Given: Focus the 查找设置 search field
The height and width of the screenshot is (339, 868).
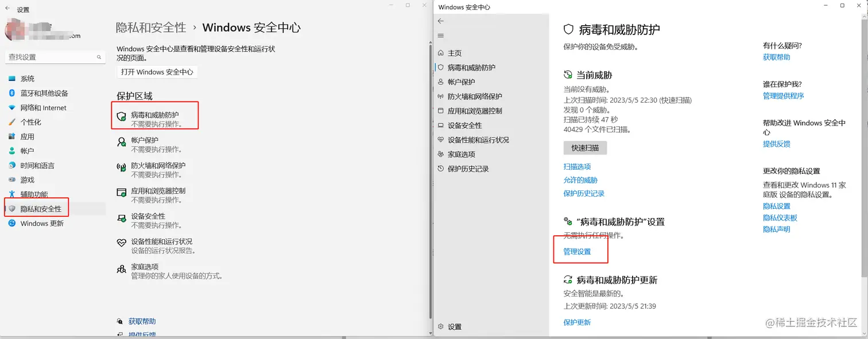Looking at the screenshot, I should [56, 57].
